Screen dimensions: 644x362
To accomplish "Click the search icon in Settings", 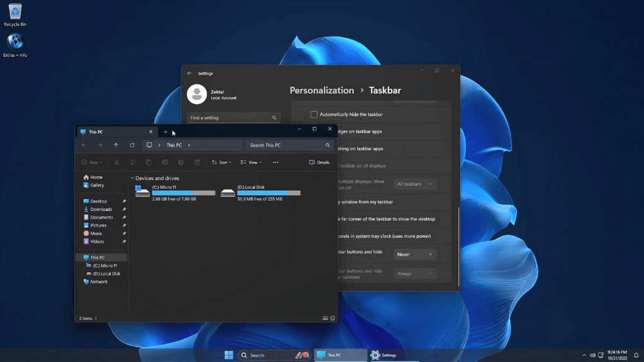I will click(x=274, y=118).
